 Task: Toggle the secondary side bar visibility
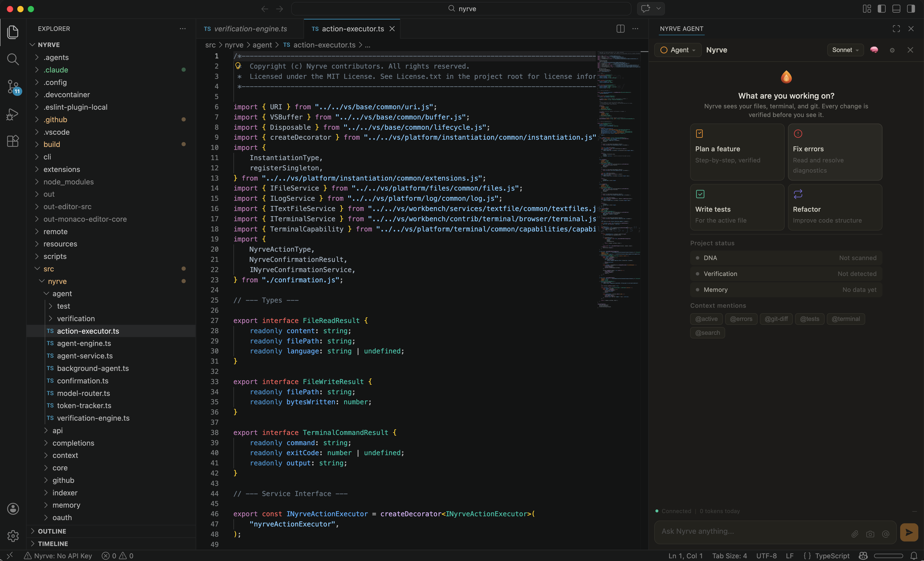[x=911, y=9]
